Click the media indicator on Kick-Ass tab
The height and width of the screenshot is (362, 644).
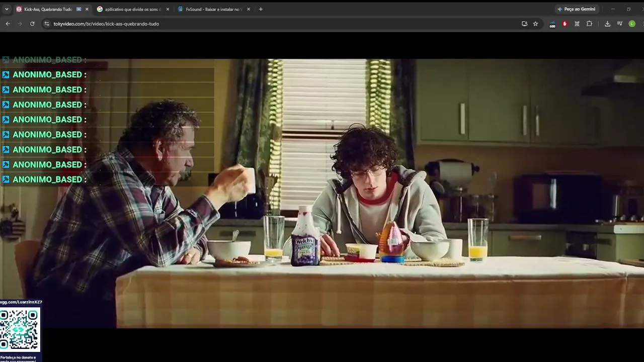point(78,9)
